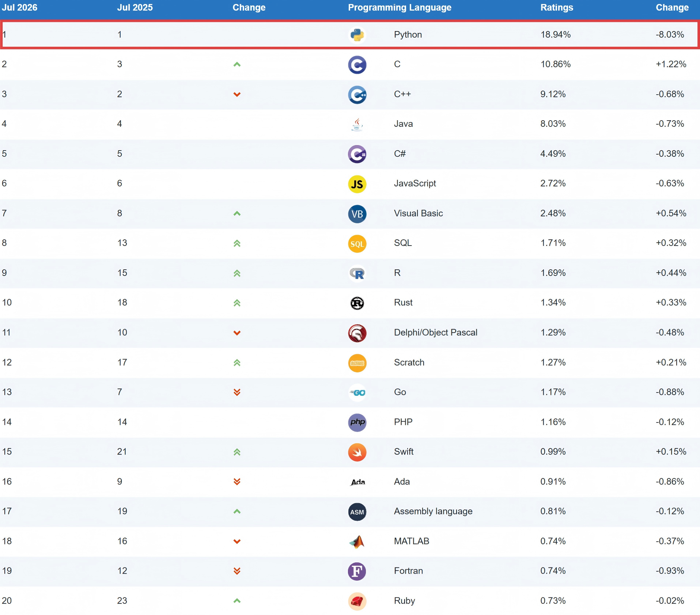Click the Go gopher logo icon
This screenshot has height=615, width=700.
tap(357, 392)
